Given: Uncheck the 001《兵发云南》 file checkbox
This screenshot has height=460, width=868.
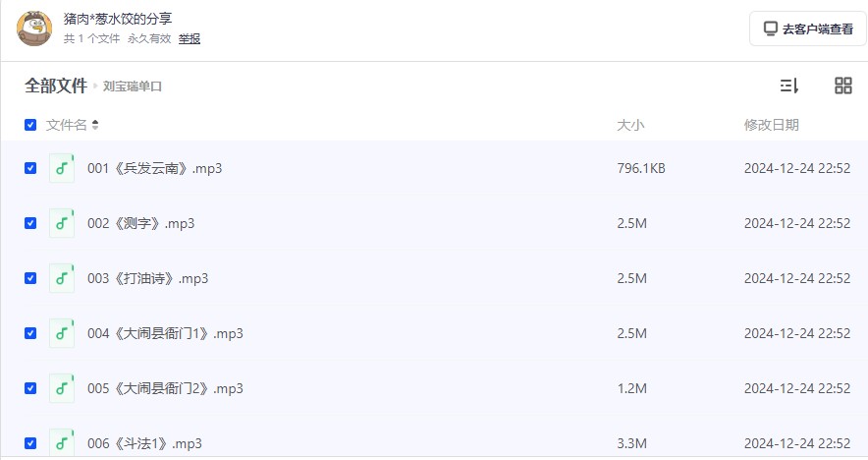Looking at the screenshot, I should [30, 168].
